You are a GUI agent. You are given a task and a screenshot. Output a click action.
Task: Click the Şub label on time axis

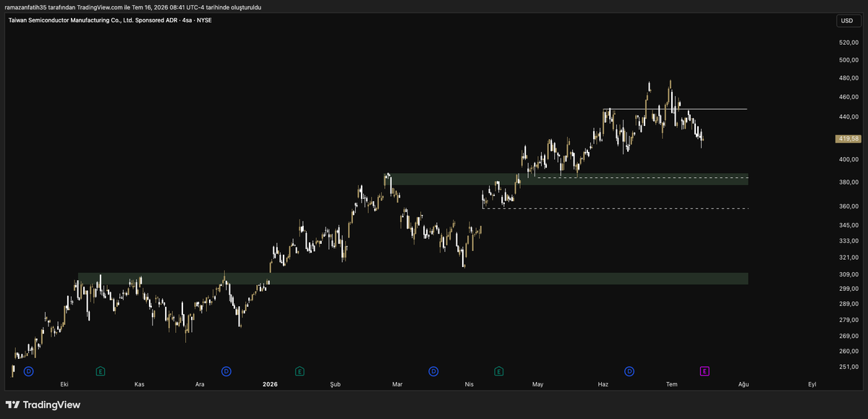coord(335,385)
